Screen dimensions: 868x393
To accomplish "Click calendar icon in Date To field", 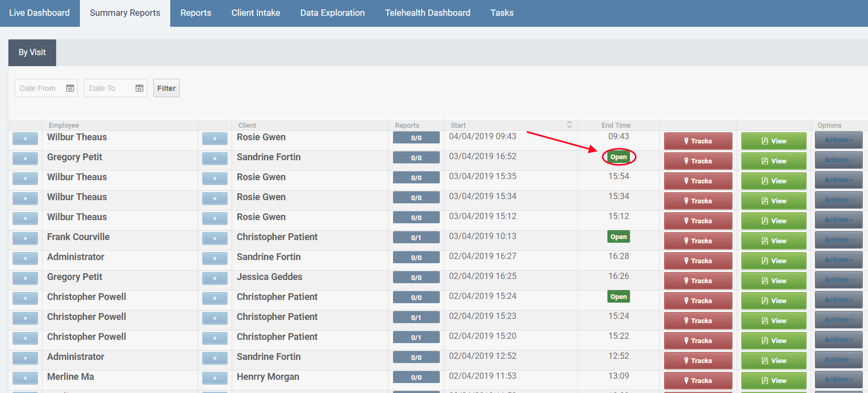I will [139, 88].
